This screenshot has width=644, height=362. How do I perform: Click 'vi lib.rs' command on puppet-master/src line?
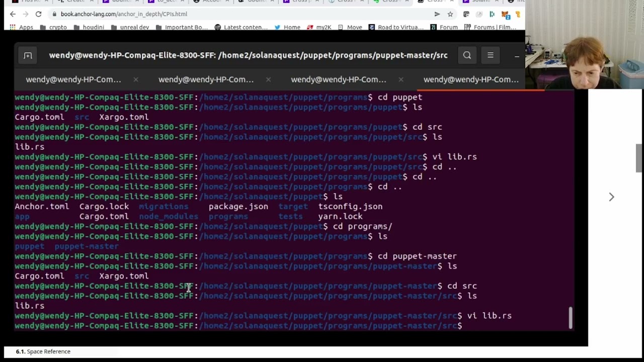pyautogui.click(x=489, y=316)
